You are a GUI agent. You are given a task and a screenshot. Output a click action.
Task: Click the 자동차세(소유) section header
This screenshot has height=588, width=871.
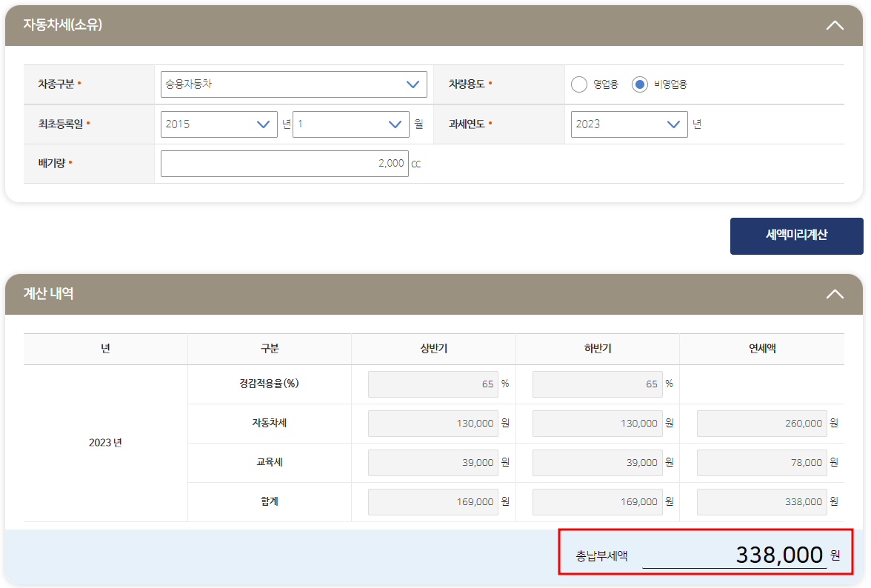63,24
